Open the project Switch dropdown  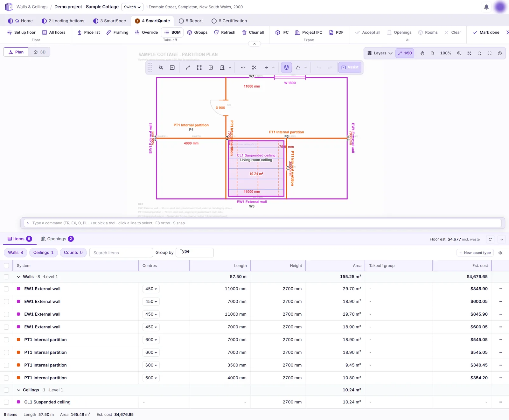(132, 7)
